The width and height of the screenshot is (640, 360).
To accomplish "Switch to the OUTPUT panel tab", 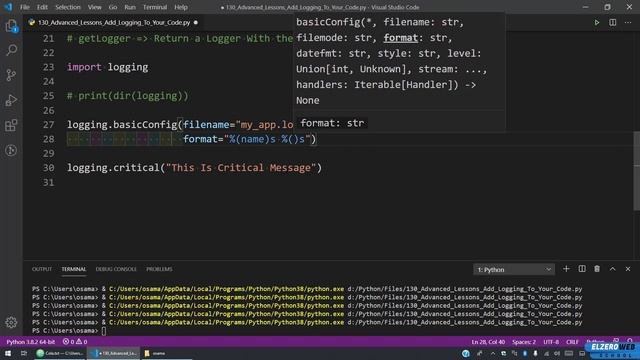I will (x=42, y=269).
